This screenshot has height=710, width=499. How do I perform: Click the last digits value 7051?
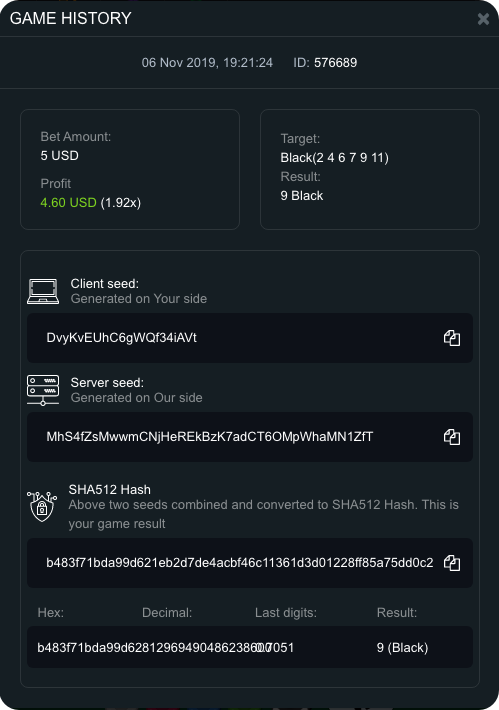click(x=283, y=648)
